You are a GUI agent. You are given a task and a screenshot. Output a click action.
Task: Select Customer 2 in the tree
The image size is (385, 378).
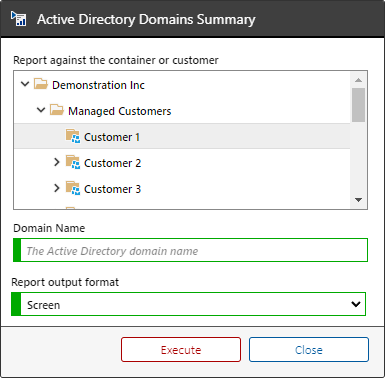pyautogui.click(x=112, y=163)
